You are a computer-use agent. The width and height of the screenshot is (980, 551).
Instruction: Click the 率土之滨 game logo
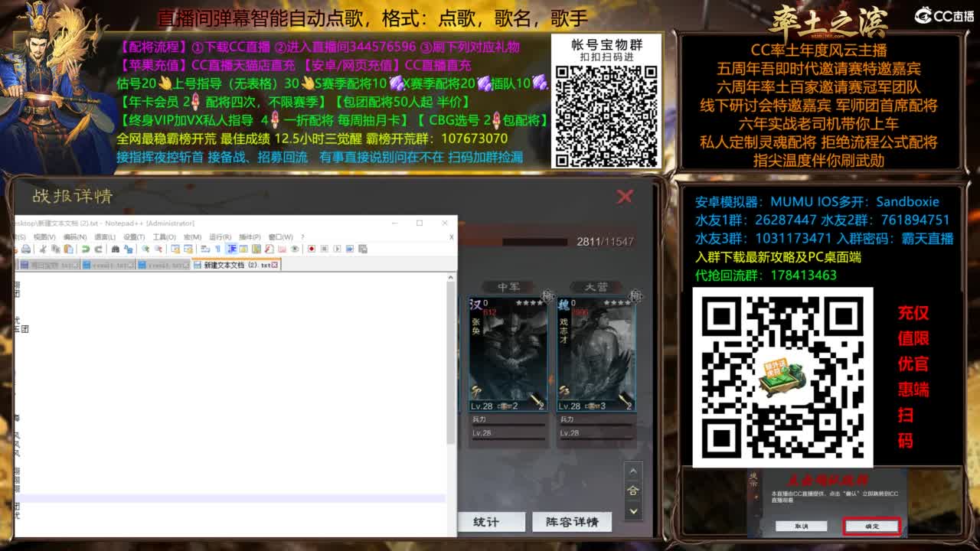click(x=828, y=21)
